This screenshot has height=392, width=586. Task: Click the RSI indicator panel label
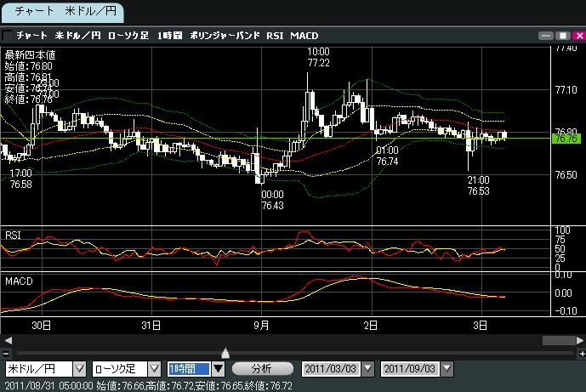[x=14, y=234]
